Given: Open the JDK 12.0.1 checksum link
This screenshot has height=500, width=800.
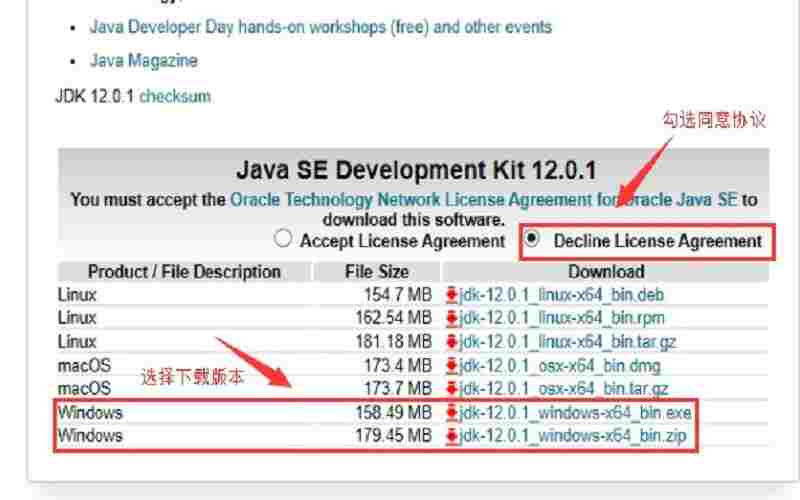Looking at the screenshot, I should (x=175, y=96).
